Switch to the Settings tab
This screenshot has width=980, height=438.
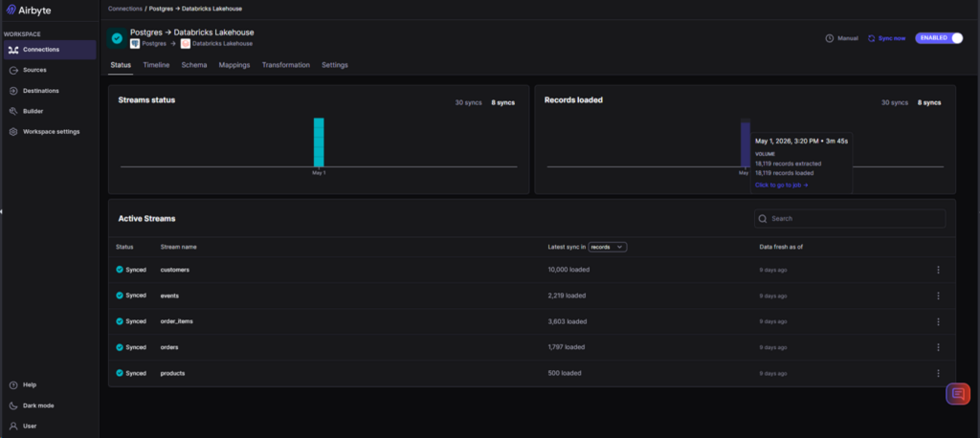pyautogui.click(x=335, y=65)
